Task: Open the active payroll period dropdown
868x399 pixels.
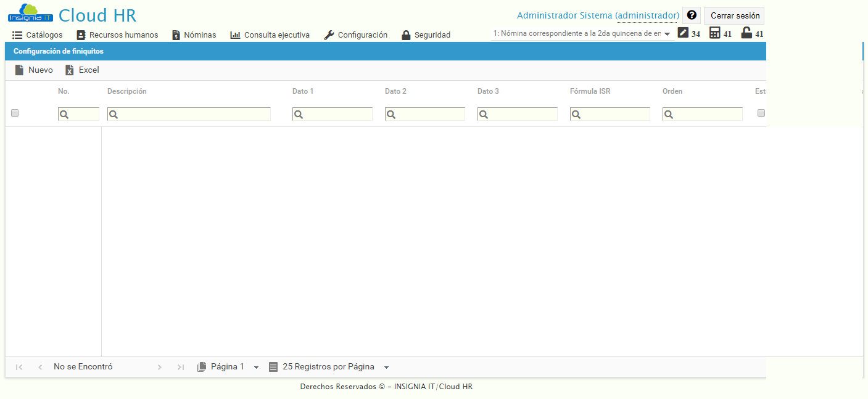Action: 668,33
